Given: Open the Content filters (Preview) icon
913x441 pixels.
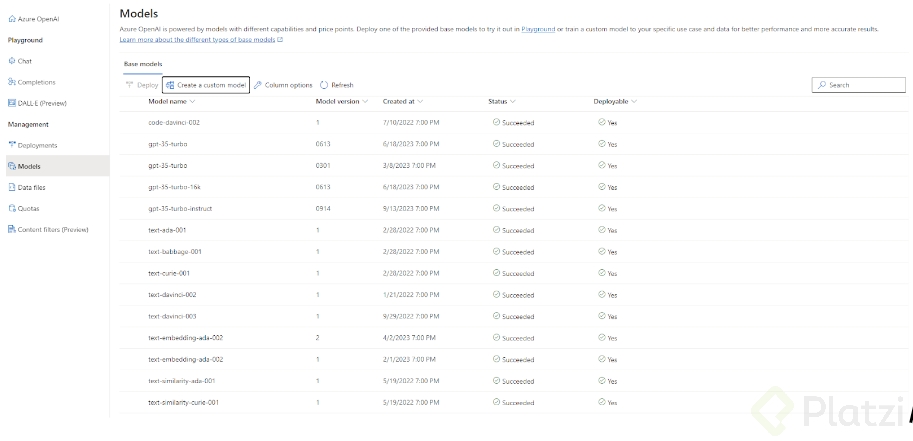Looking at the screenshot, I should point(12,229).
